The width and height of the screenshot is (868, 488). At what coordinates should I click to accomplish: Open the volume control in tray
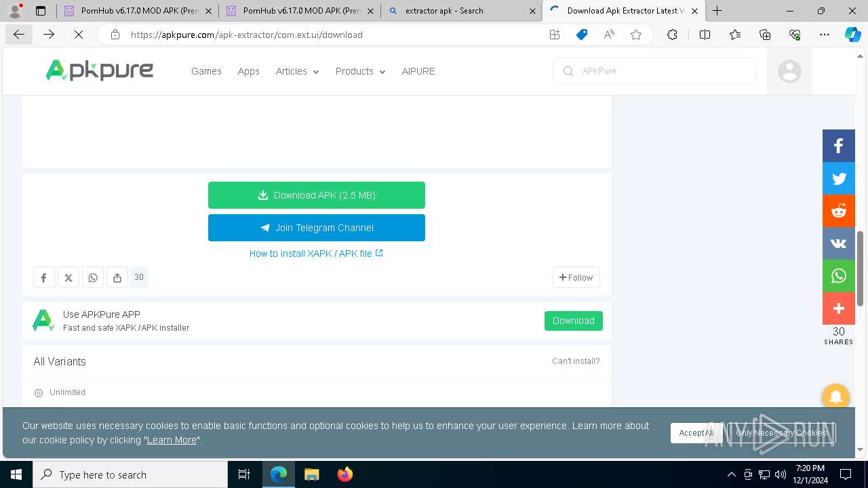pos(780,474)
